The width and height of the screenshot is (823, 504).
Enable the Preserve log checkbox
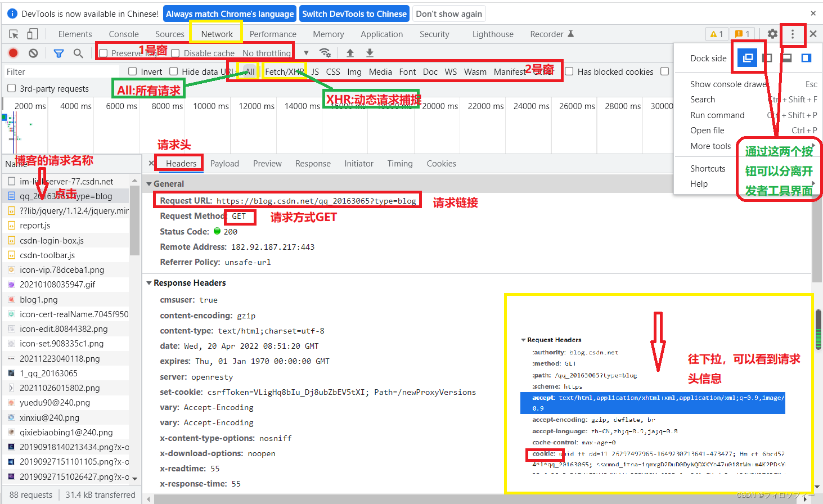click(x=103, y=53)
